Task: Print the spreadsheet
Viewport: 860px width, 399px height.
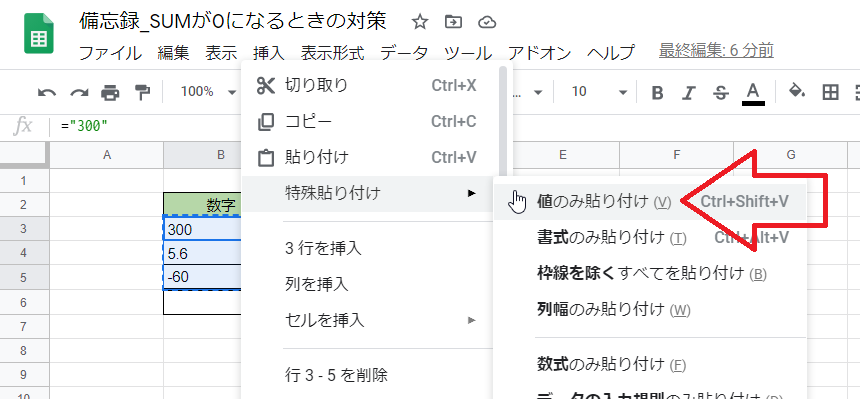Action: (x=110, y=92)
